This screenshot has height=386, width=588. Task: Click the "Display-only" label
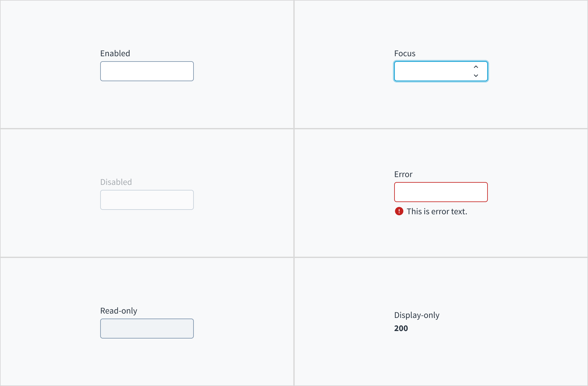tap(417, 315)
